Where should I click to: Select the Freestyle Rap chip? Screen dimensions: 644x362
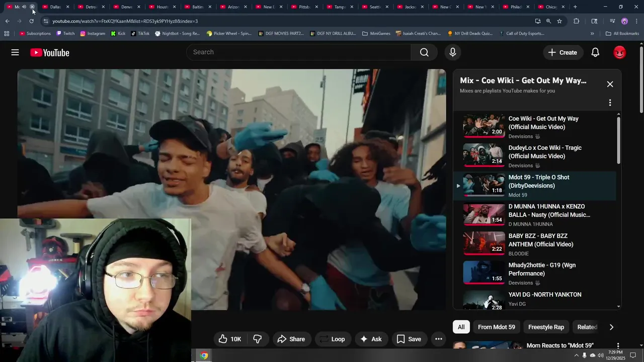click(x=546, y=327)
